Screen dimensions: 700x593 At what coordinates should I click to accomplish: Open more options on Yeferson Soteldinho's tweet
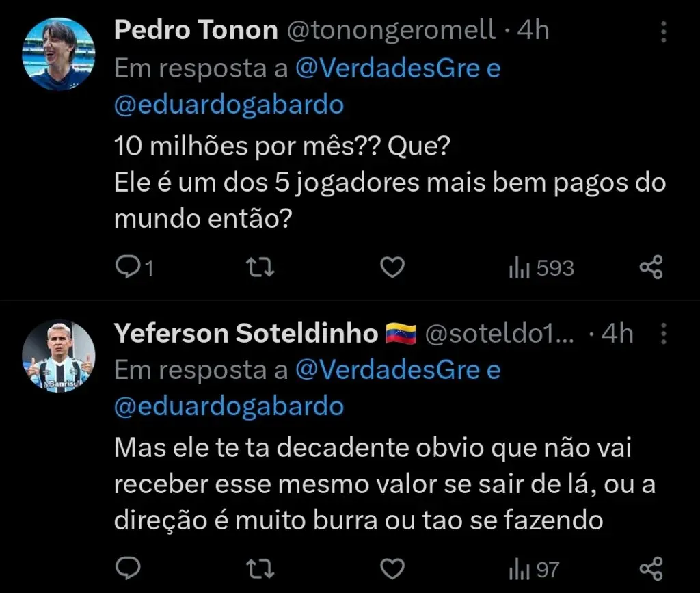click(x=662, y=334)
